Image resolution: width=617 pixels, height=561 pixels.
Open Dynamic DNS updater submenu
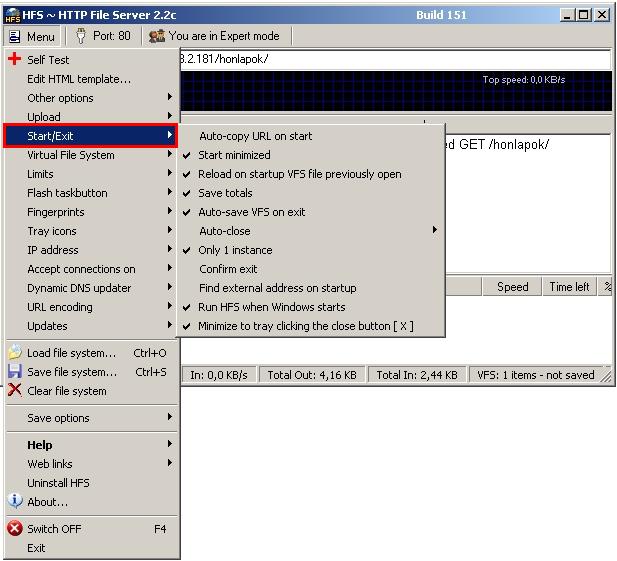pyautogui.click(x=91, y=288)
